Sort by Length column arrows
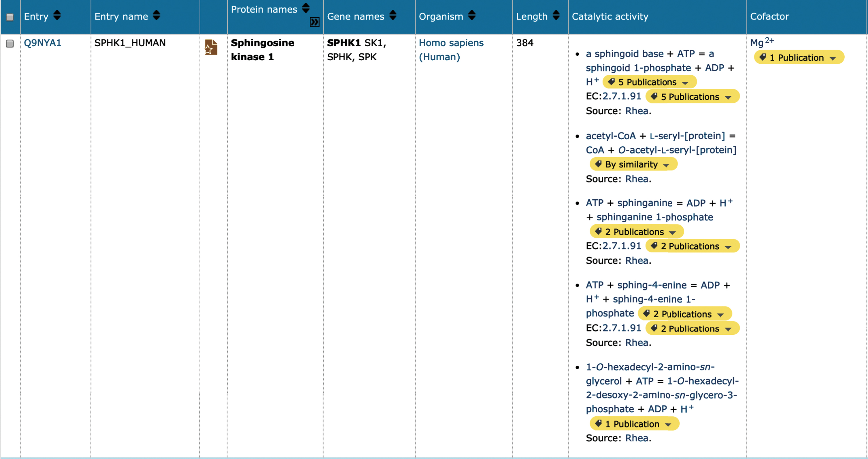The height and width of the screenshot is (459, 868). coord(556,15)
